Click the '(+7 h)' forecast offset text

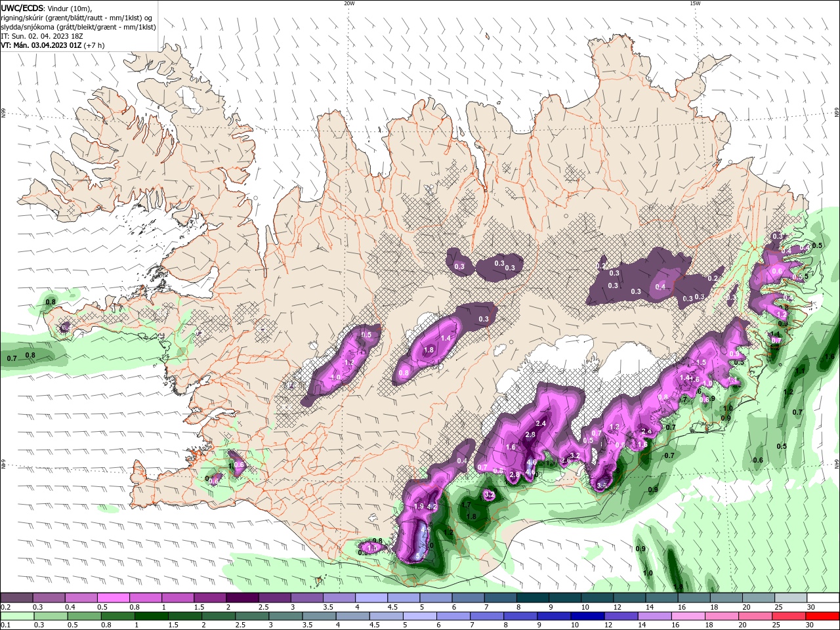pyautogui.click(x=94, y=45)
